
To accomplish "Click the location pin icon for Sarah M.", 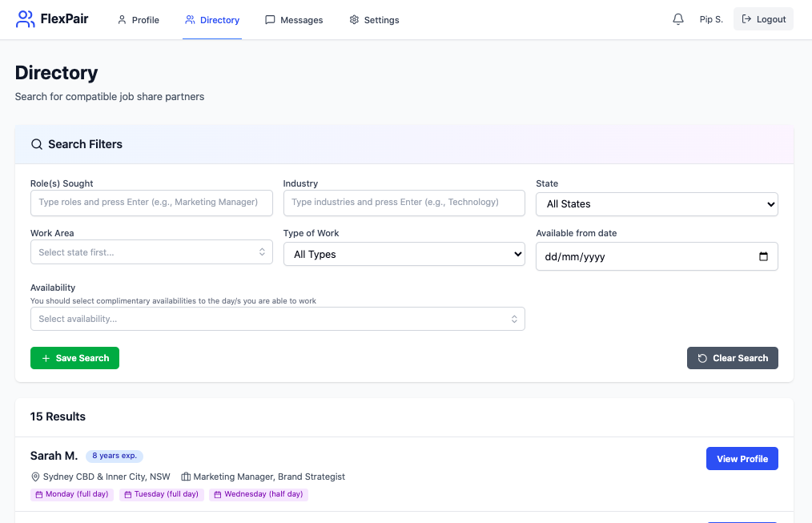I will (35, 477).
